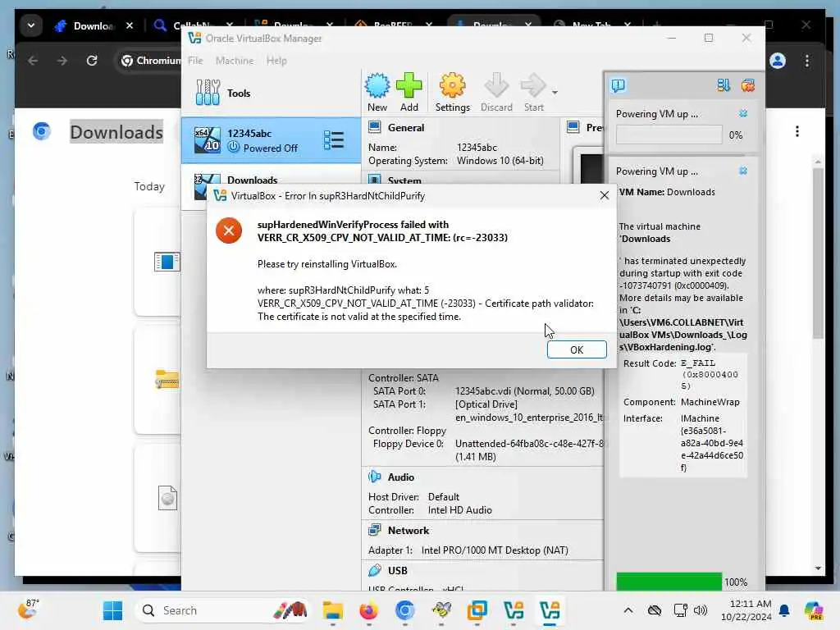Open VM Settings gear icon
Image resolution: width=840 pixels, height=630 pixels.
click(452, 92)
